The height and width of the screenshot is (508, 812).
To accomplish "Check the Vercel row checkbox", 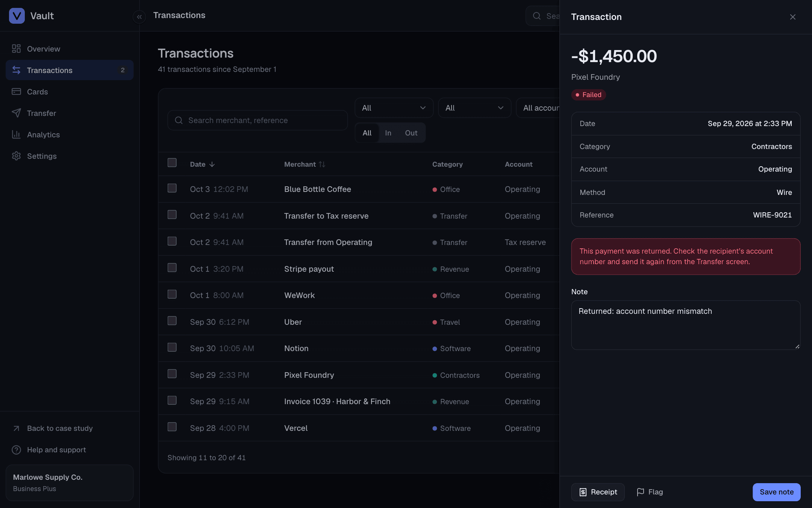I will click(x=172, y=427).
